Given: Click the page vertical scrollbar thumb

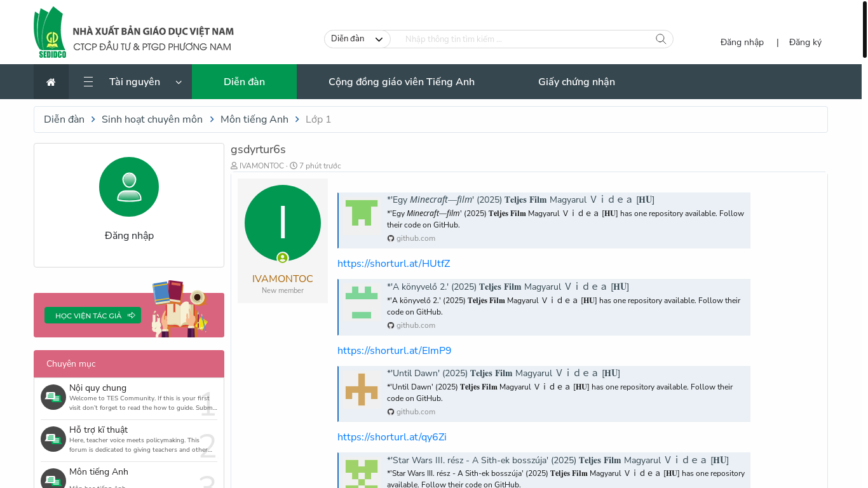Looking at the screenshot, I should (864, 29).
